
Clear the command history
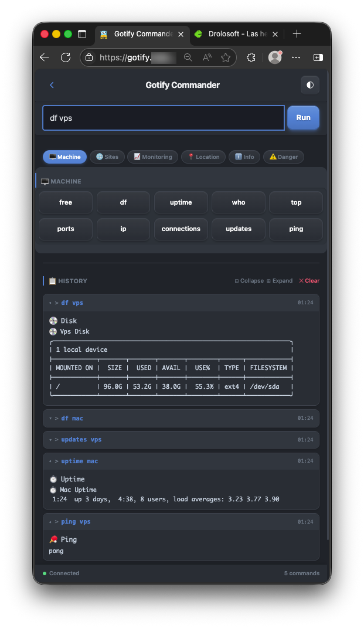click(309, 281)
